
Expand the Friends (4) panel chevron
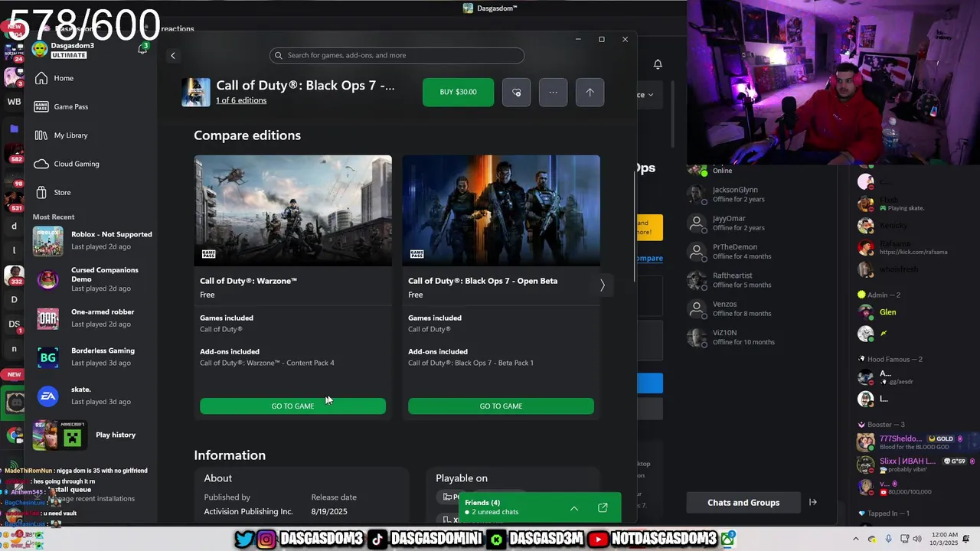(574, 508)
